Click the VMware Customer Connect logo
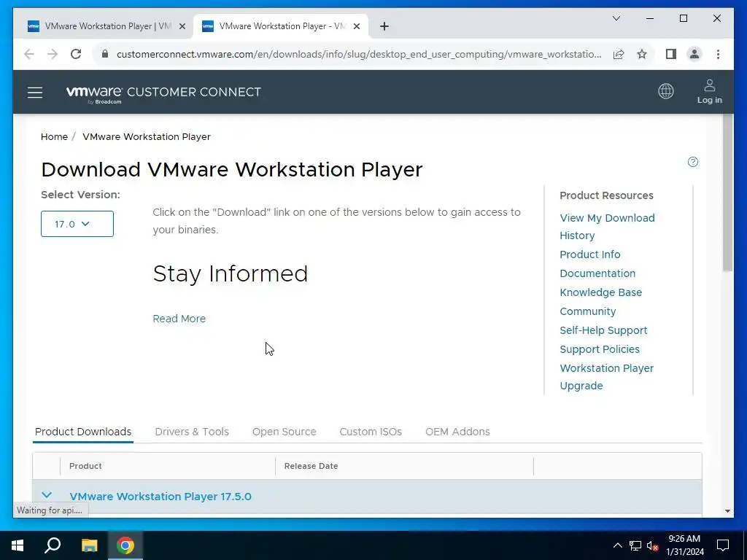747x560 pixels. coord(163,93)
